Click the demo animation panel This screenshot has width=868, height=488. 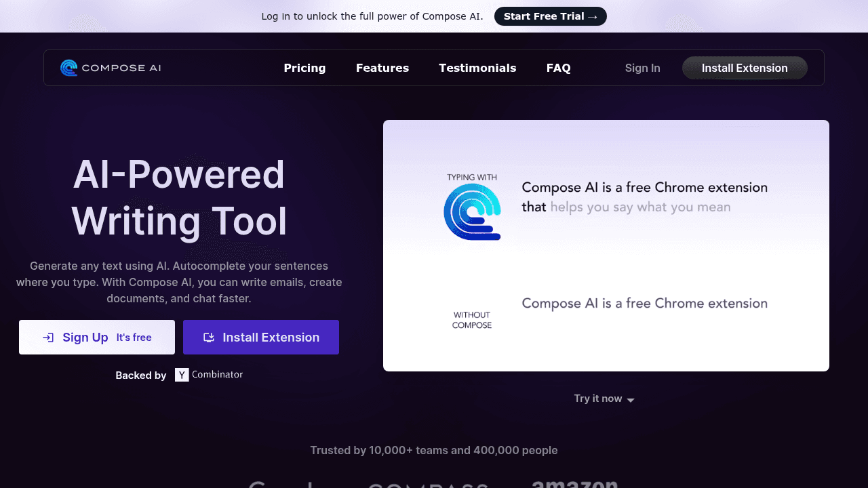coord(606,246)
